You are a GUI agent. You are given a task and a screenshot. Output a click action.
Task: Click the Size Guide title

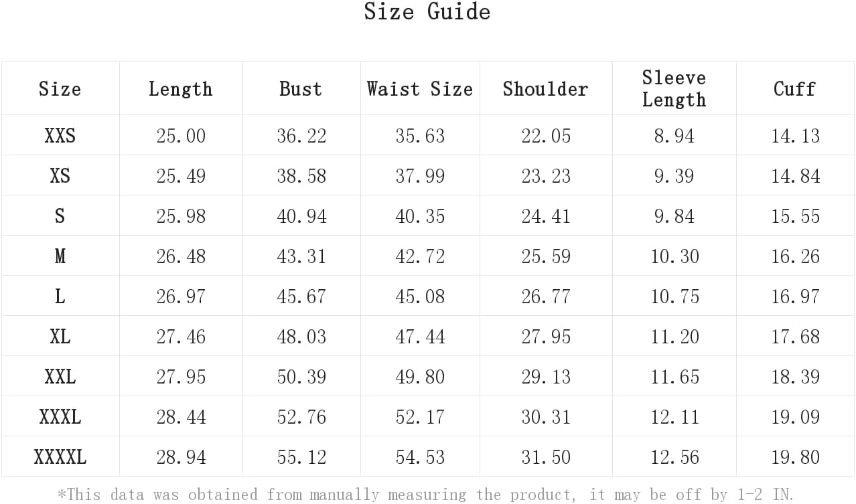click(427, 11)
